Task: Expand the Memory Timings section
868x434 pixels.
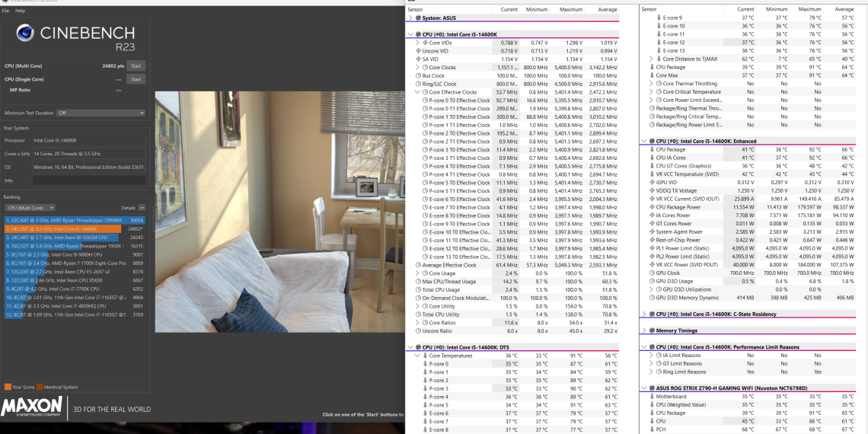Action: click(x=644, y=330)
